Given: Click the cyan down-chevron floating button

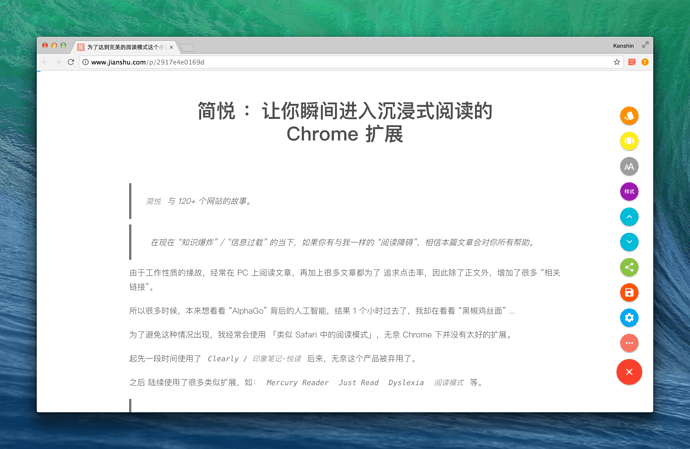Looking at the screenshot, I should 629,242.
